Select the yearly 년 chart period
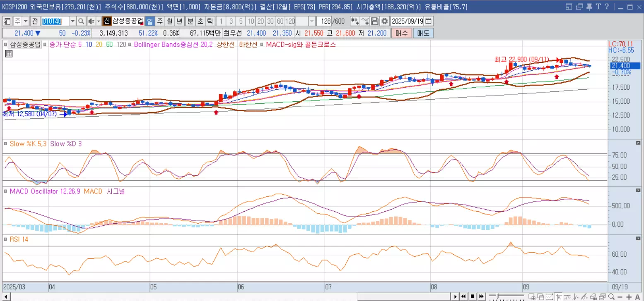The image size is (644, 301). tap(180, 21)
